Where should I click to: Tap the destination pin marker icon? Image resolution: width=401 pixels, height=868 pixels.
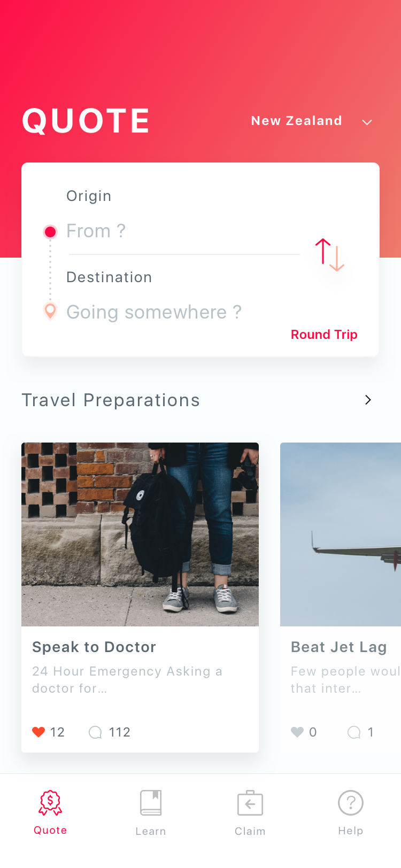50,311
